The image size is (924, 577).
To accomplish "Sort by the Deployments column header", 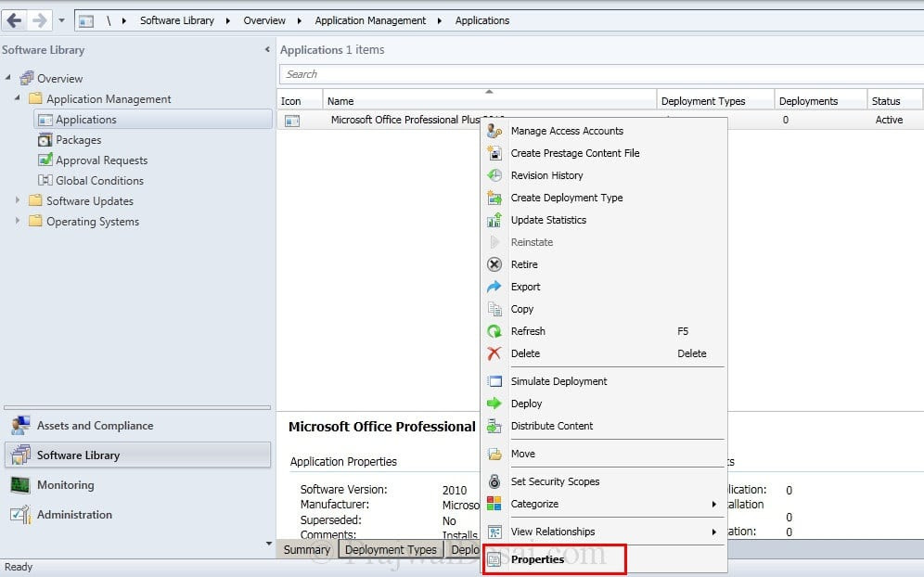I will (x=821, y=101).
